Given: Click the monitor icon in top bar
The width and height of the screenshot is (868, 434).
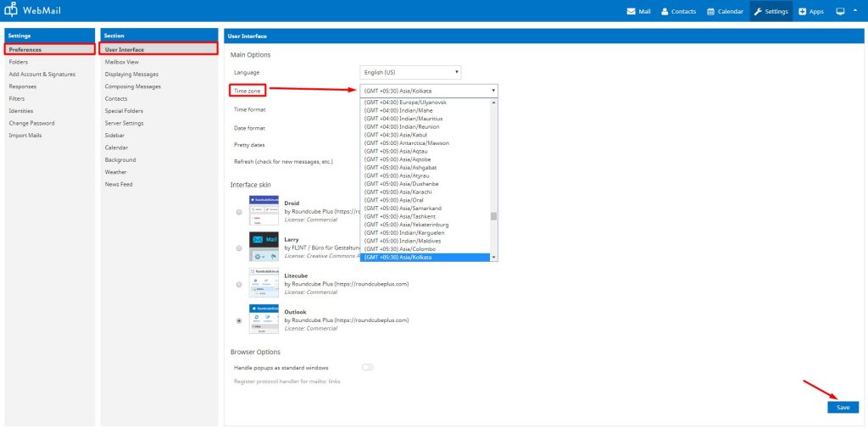Looking at the screenshot, I should click(840, 11).
